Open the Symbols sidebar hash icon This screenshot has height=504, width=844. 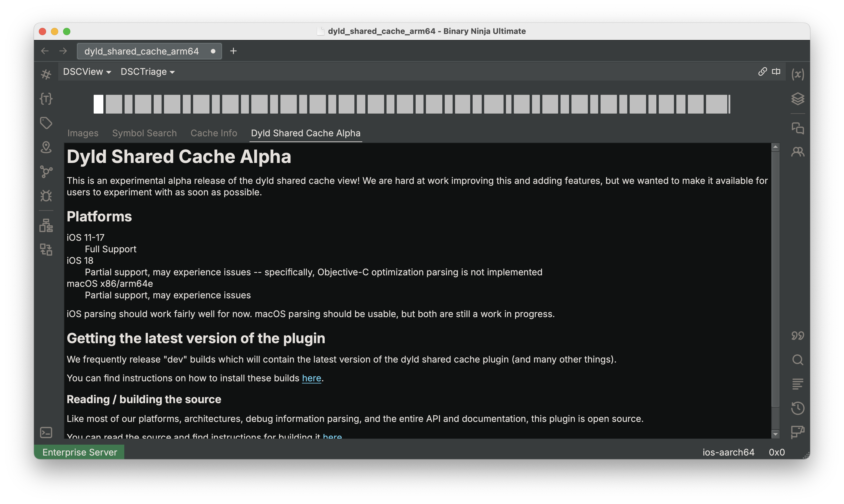(46, 74)
